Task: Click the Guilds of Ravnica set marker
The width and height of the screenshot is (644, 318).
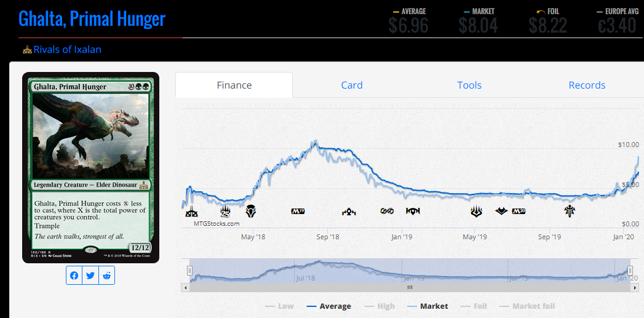Action: pos(349,212)
